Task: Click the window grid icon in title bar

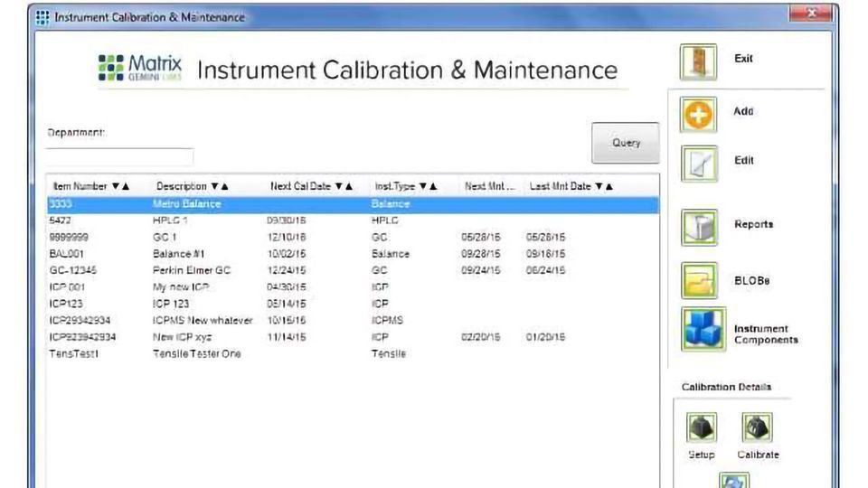Action: [x=42, y=18]
